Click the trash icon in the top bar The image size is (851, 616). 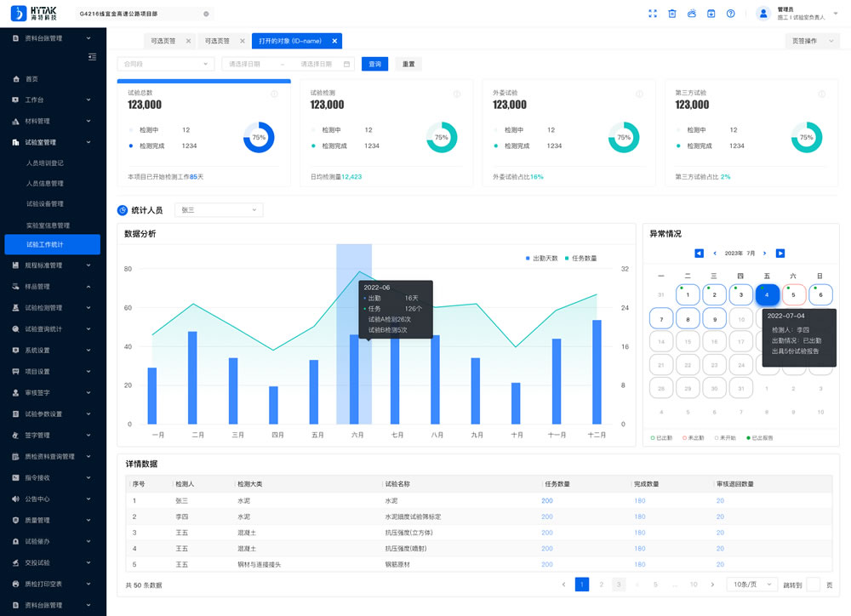coord(672,14)
